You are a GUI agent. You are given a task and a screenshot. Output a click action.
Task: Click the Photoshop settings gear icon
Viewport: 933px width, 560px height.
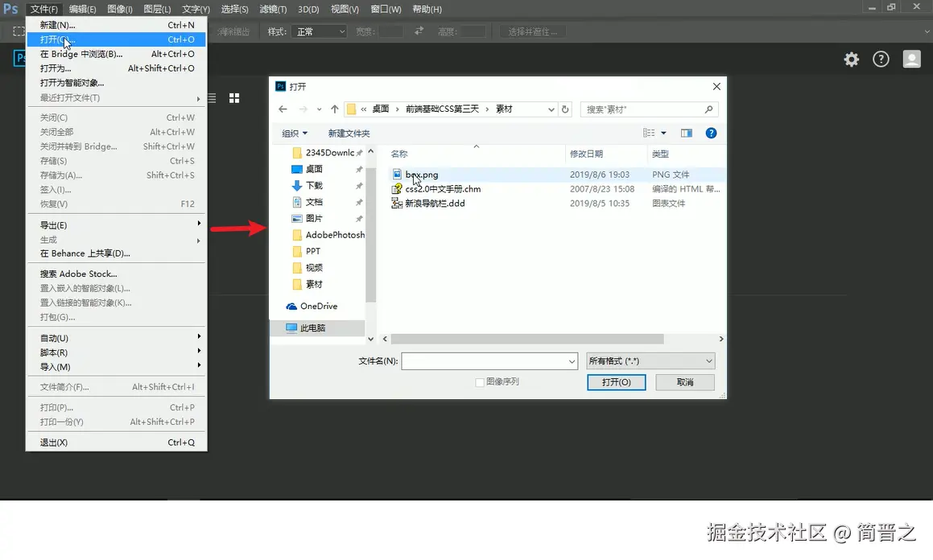pos(852,60)
